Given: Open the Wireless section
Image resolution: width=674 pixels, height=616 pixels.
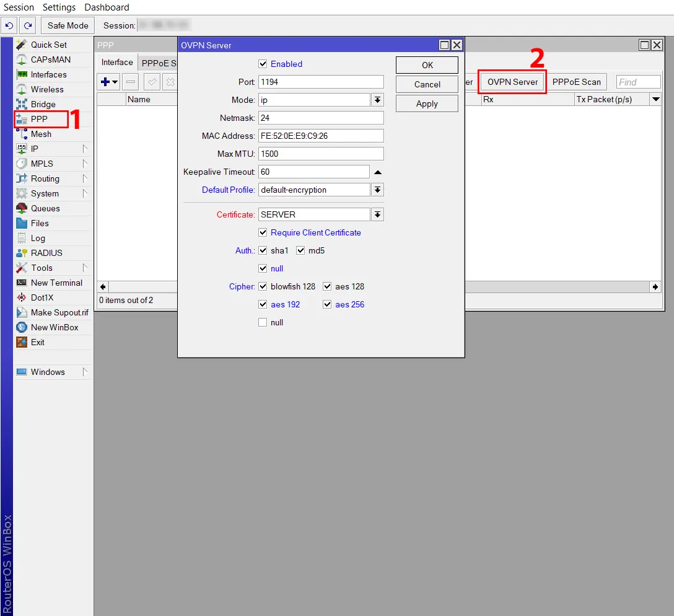Looking at the screenshot, I should pos(46,89).
